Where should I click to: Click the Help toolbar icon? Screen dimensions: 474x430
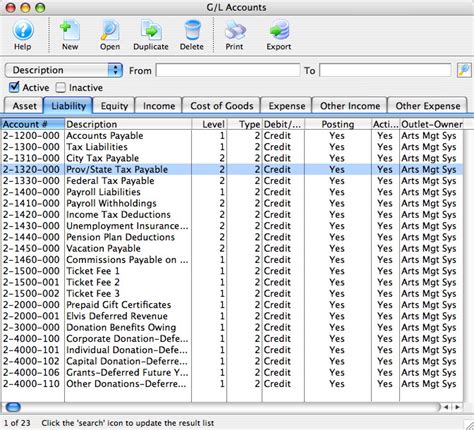(23, 30)
